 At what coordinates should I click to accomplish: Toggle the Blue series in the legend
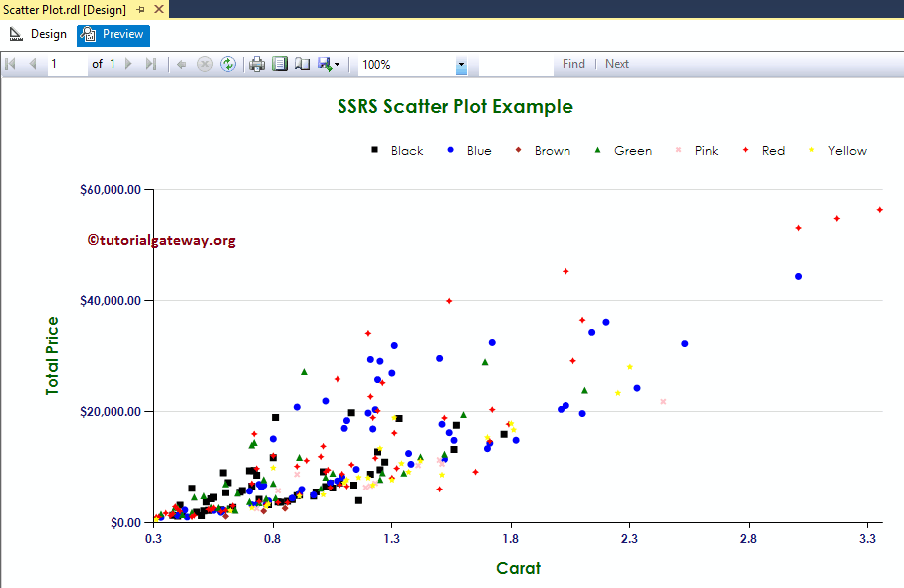(476, 150)
